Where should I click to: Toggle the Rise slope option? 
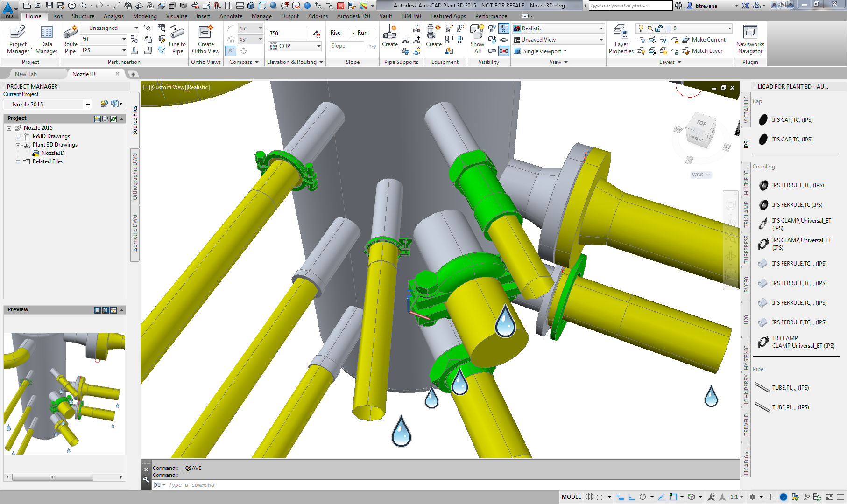pyautogui.click(x=339, y=33)
